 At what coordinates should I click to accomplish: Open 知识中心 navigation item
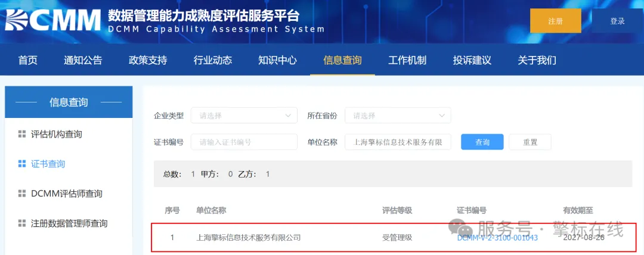[278, 60]
